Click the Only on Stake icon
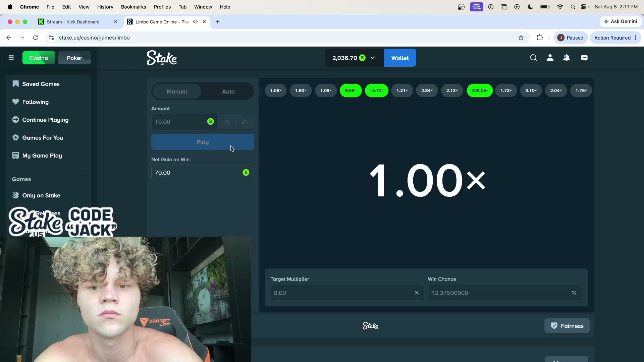This screenshot has height=362, width=644. [x=15, y=195]
